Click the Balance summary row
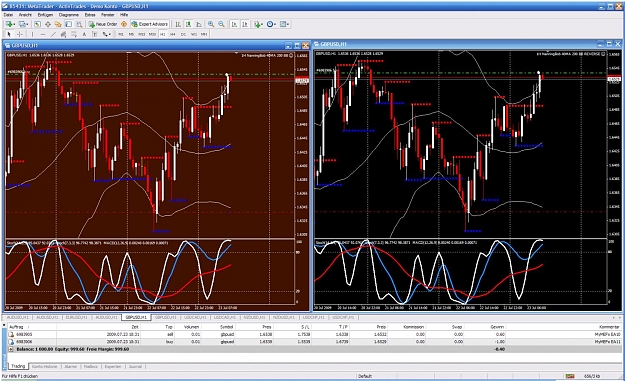Viewport: 625px width, 381px height. (314, 349)
